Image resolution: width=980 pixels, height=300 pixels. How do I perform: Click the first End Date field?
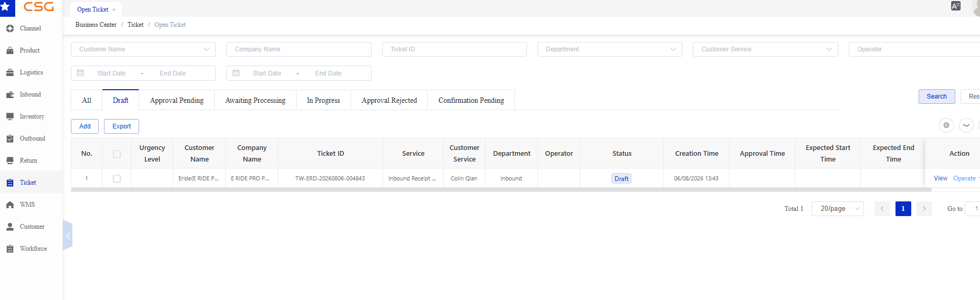[x=173, y=73]
